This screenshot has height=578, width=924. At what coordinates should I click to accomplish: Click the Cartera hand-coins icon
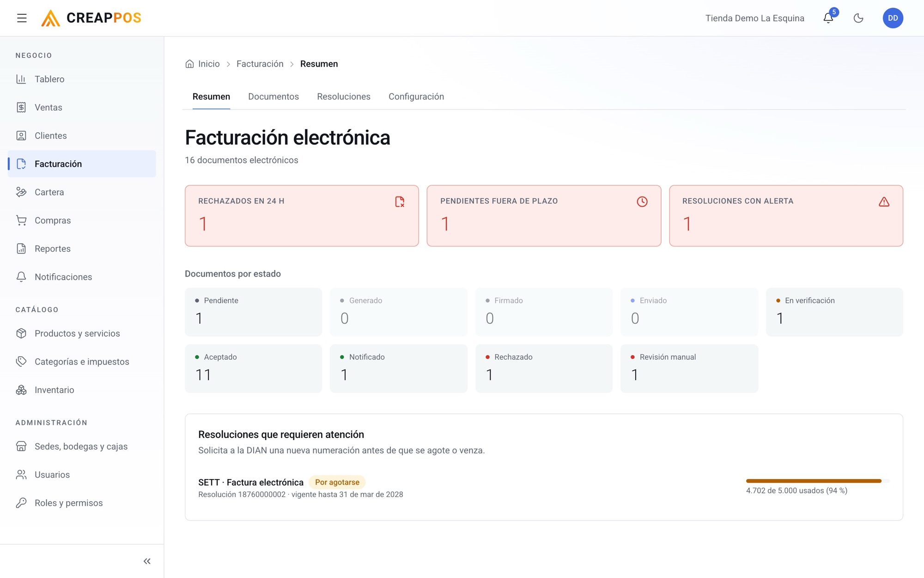(21, 192)
